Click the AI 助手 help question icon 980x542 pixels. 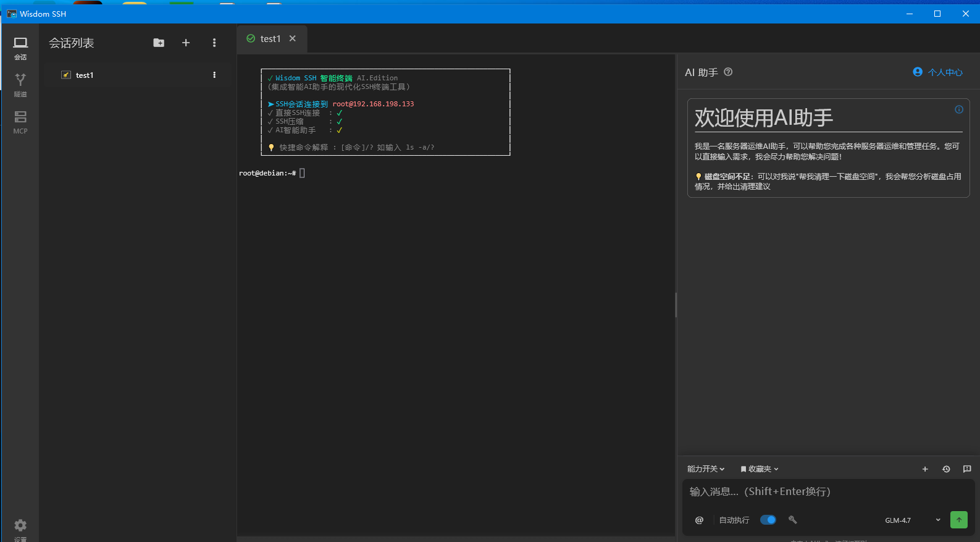[728, 72]
